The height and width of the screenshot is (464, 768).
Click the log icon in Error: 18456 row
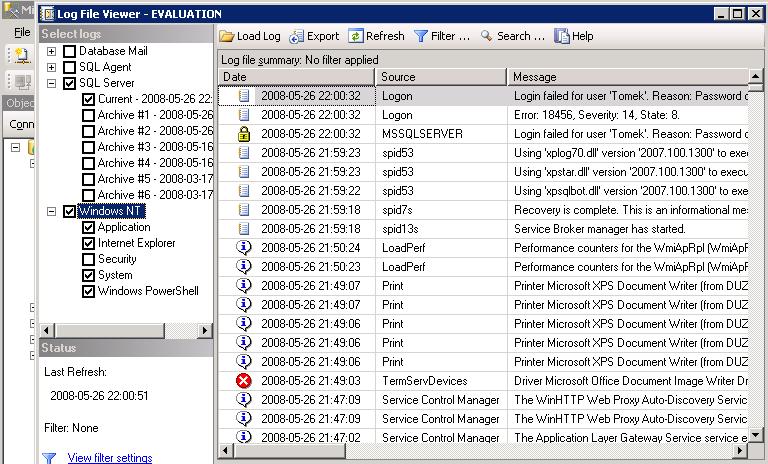243,115
